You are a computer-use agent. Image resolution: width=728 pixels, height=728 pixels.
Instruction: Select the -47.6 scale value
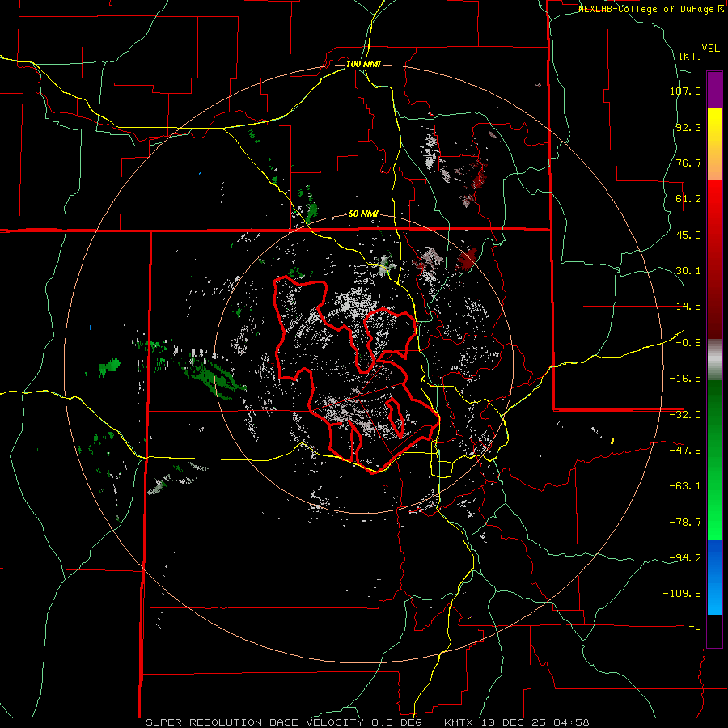click(x=685, y=451)
